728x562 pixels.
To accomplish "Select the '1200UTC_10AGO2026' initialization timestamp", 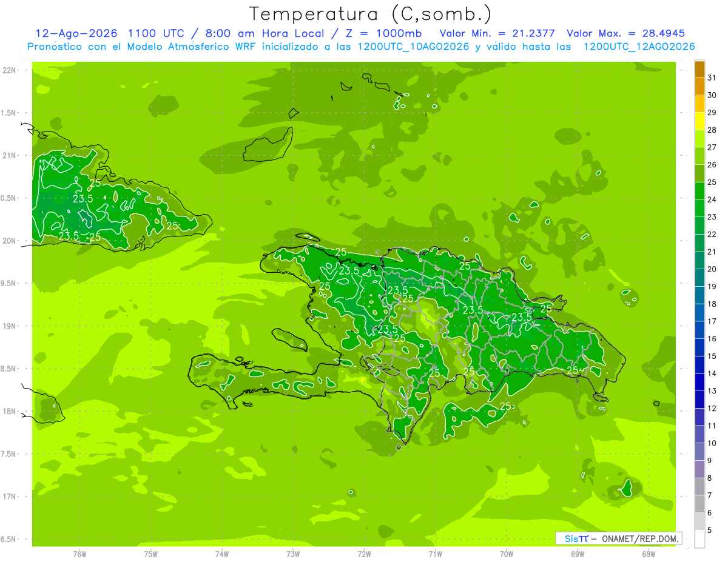I will point(412,47).
